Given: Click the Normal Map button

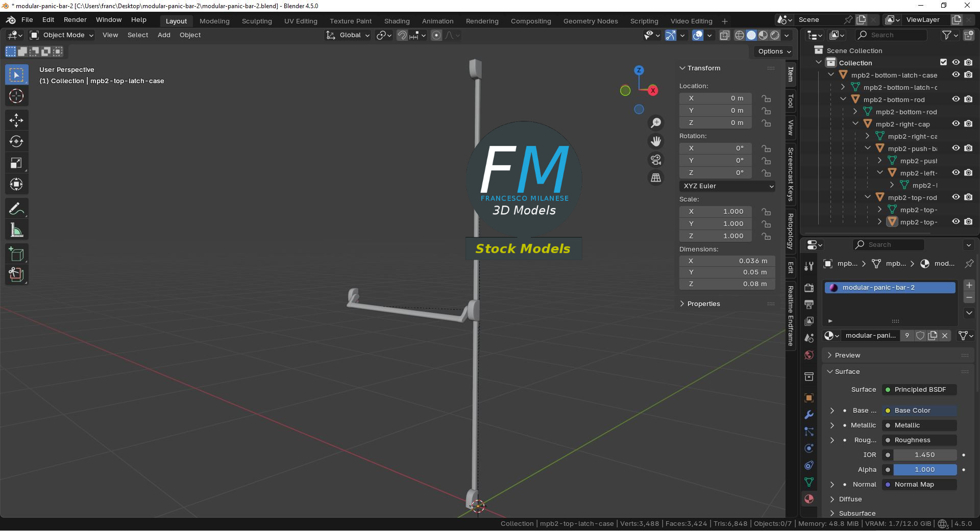Looking at the screenshot, I should tap(919, 485).
